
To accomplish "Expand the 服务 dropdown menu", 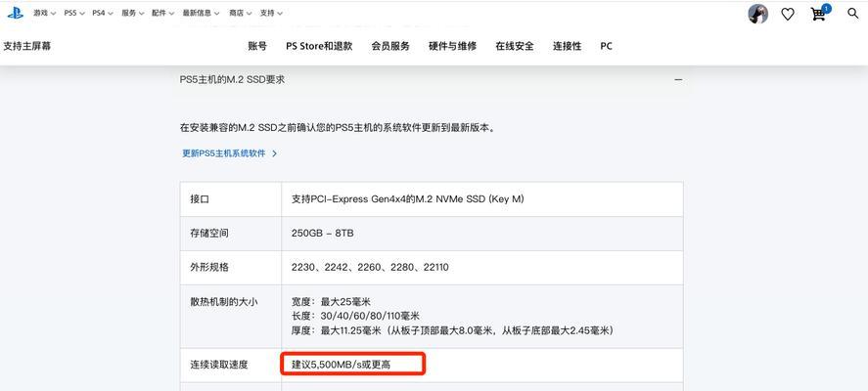I will [133, 13].
